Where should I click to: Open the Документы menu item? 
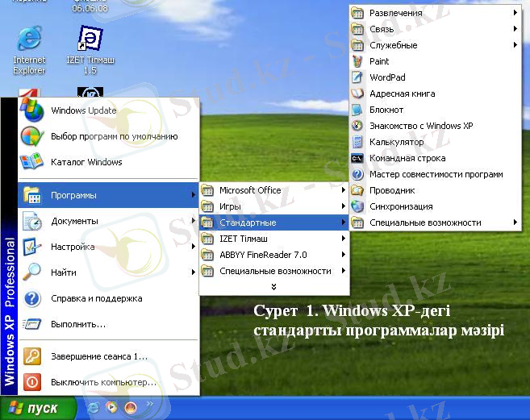click(x=74, y=221)
